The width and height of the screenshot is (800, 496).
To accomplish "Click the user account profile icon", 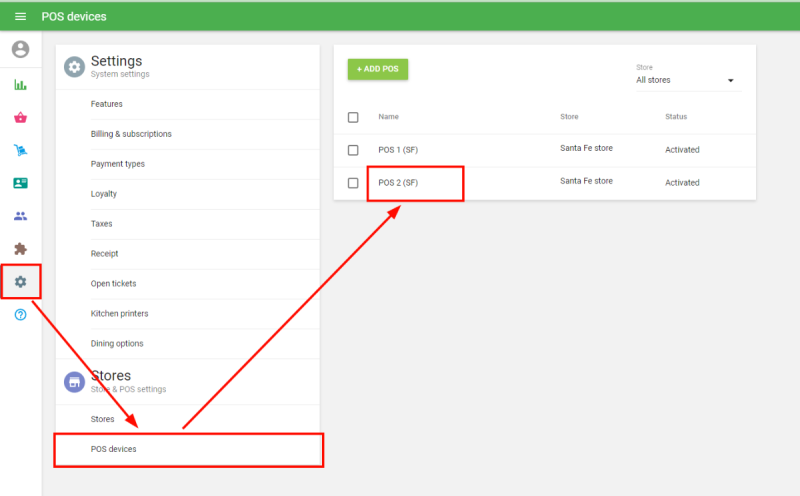I will click(x=20, y=49).
